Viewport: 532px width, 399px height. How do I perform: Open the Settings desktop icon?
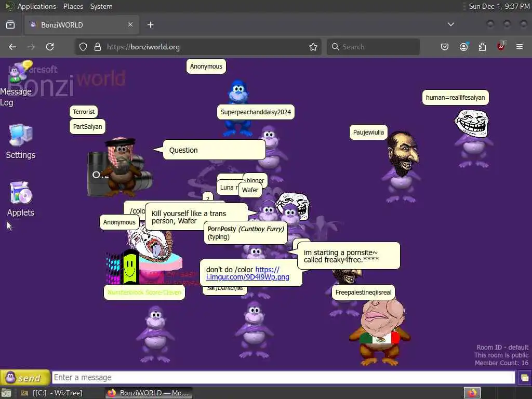pos(21,141)
